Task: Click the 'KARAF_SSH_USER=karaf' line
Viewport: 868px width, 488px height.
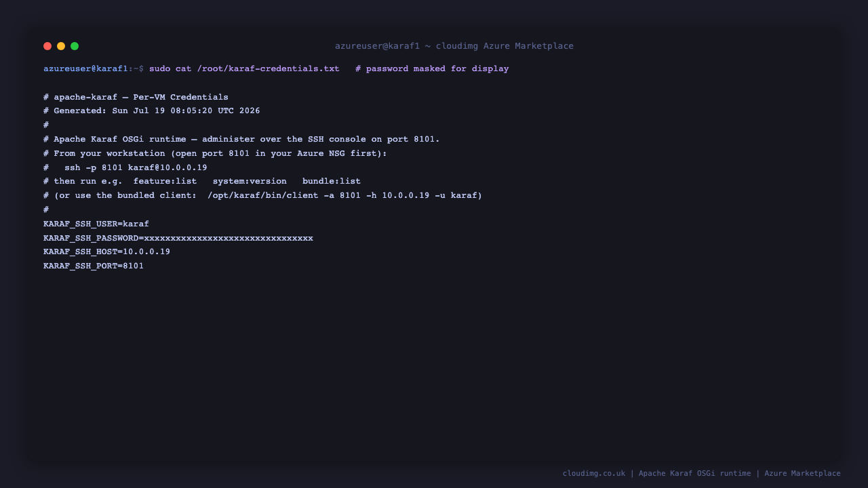Action: (96, 224)
